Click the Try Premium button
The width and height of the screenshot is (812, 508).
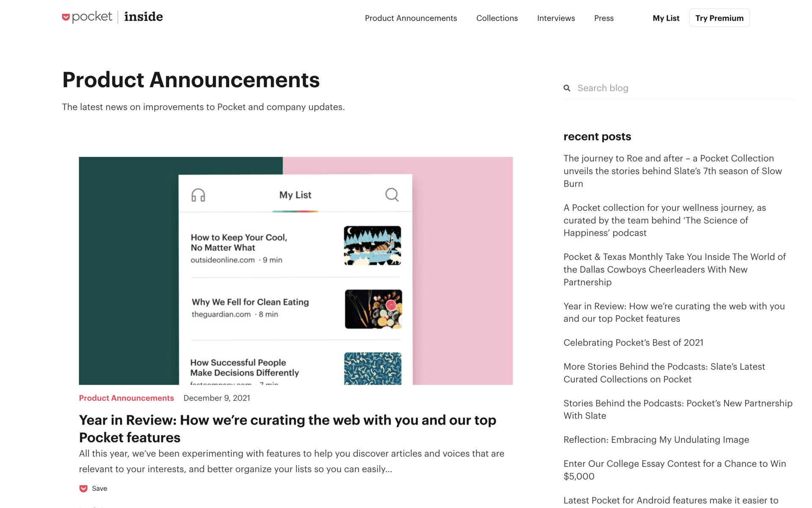tap(719, 18)
